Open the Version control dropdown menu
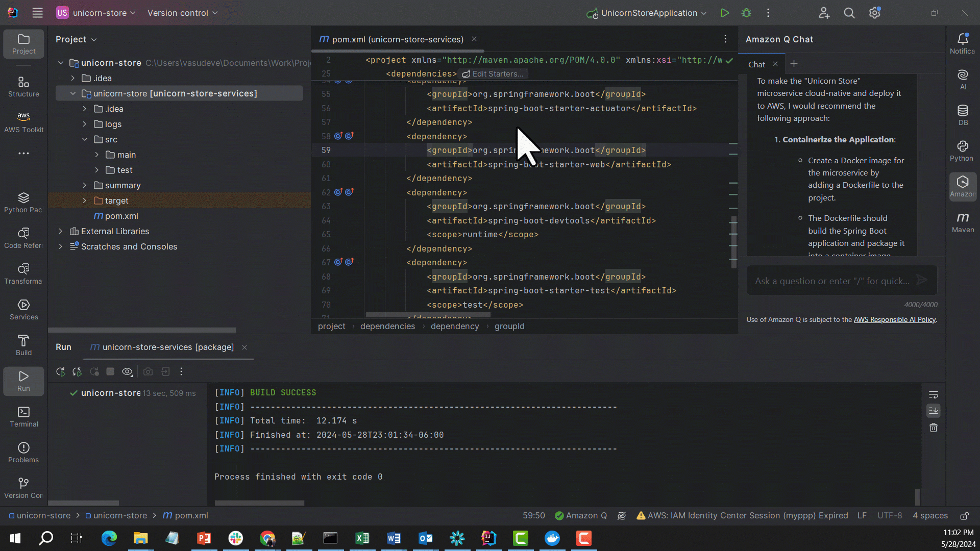The width and height of the screenshot is (980, 551). pos(182,13)
